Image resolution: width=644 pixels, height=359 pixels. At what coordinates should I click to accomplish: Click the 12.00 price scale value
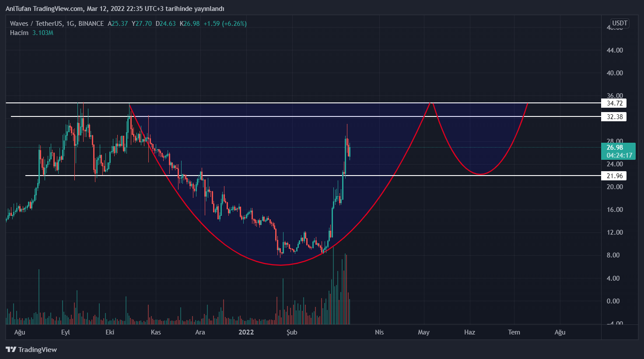(615, 232)
